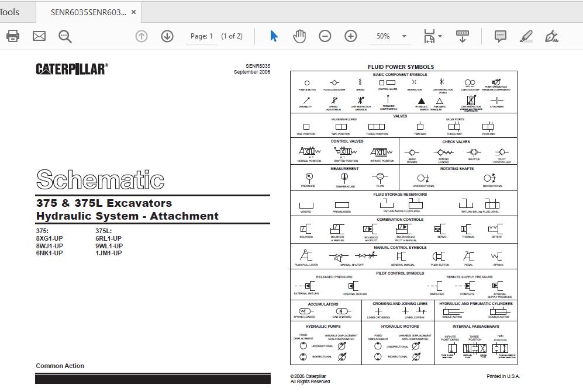The image size is (583, 392).
Task: Click 'COMBINATION CONTROLS' heading
Action: pos(400,220)
